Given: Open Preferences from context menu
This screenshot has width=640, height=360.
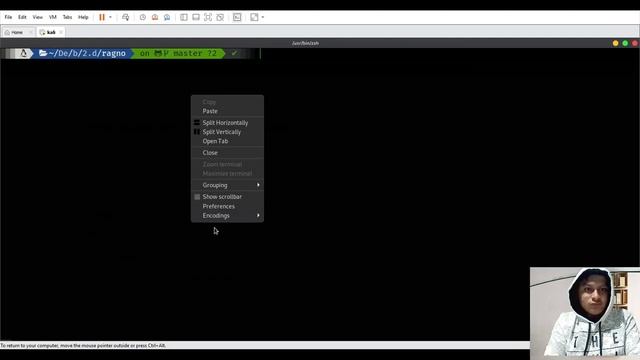Looking at the screenshot, I should (227, 206).
